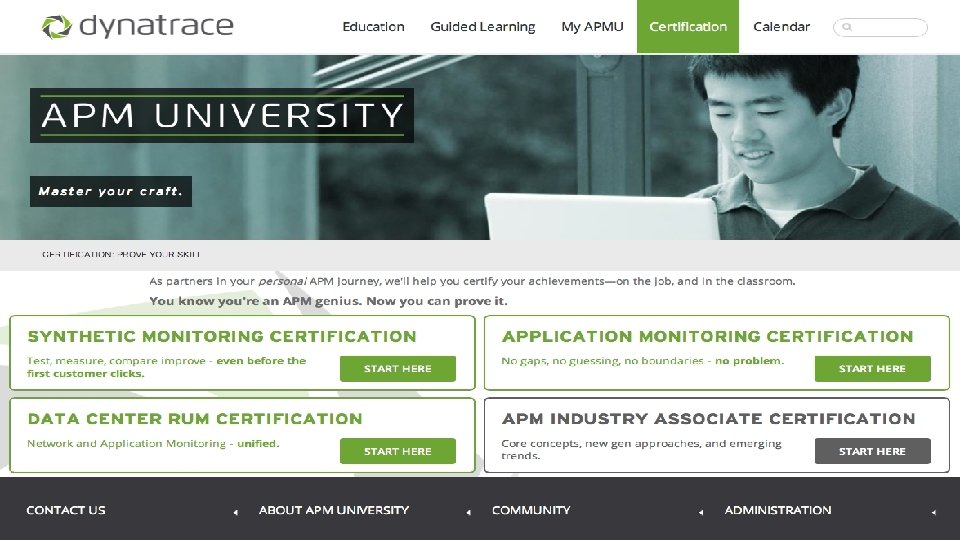Click the 'Certification: Prove your skill' breadcrumb text

pos(121,254)
